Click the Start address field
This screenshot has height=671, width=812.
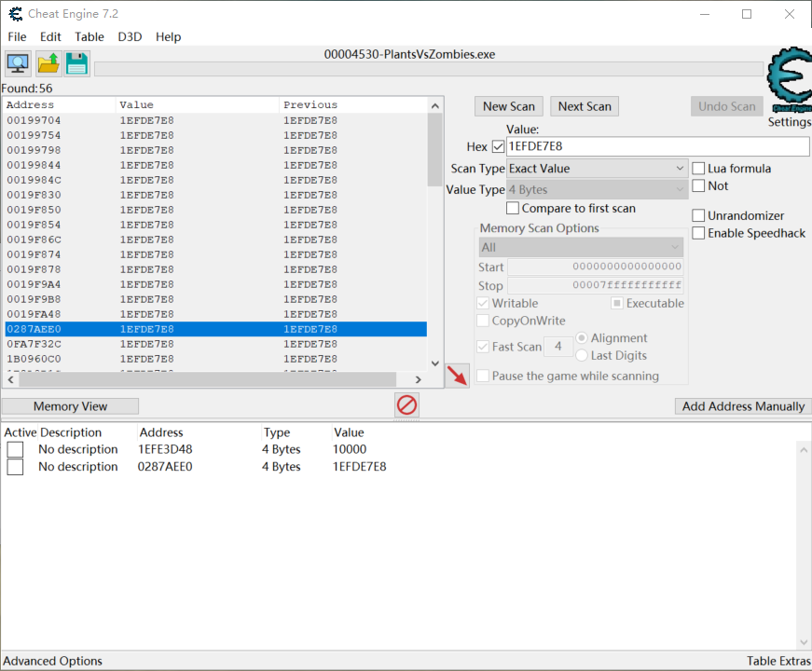[x=596, y=267]
